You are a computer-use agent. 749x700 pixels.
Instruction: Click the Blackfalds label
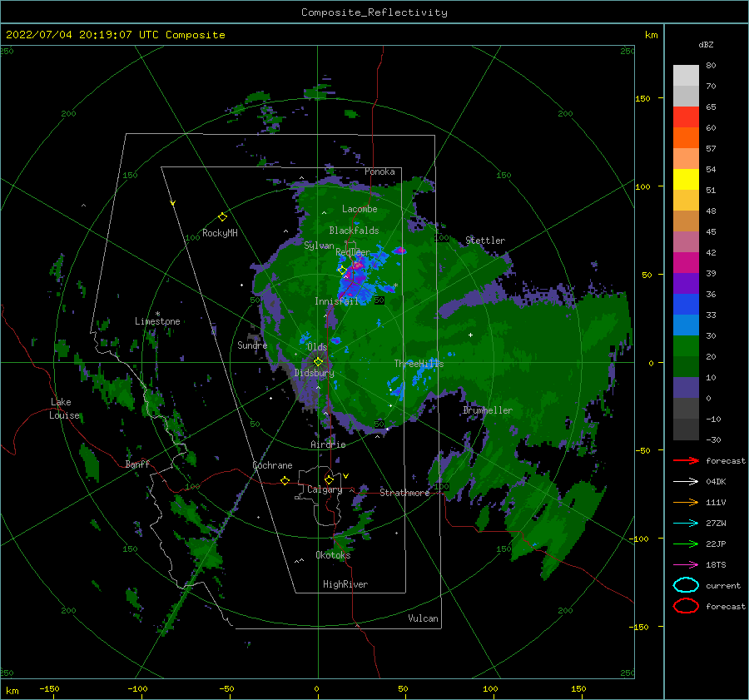[x=354, y=231]
